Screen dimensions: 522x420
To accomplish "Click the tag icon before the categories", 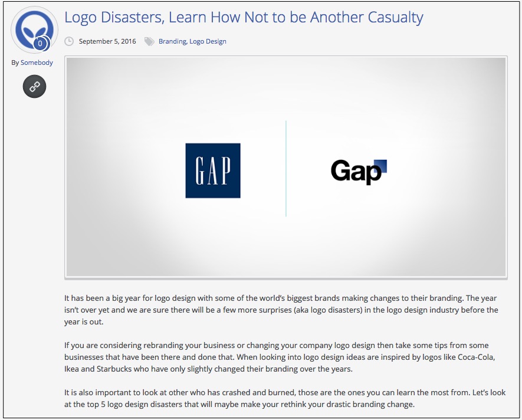I will tap(149, 41).
